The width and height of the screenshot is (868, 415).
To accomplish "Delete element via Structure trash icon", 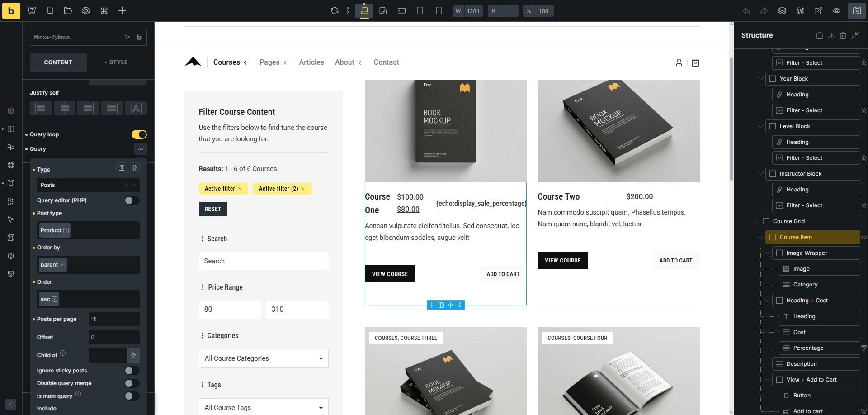I will tap(843, 35).
